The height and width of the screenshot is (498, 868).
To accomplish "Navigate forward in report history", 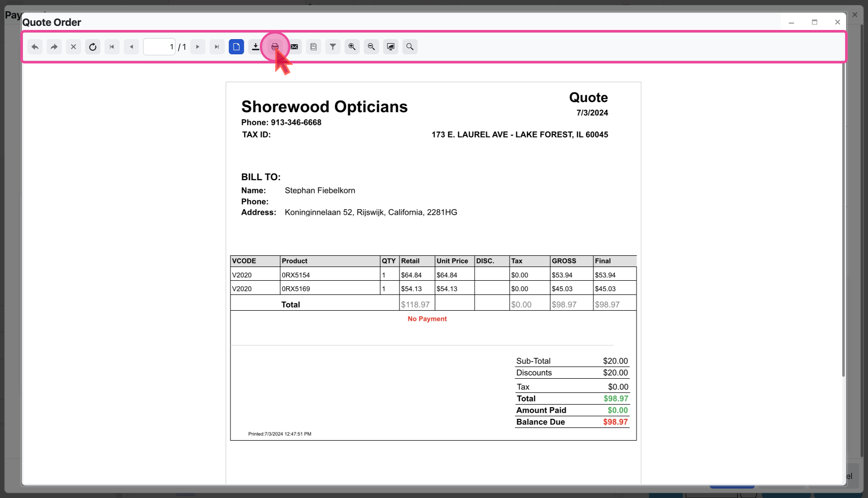I will coord(54,47).
